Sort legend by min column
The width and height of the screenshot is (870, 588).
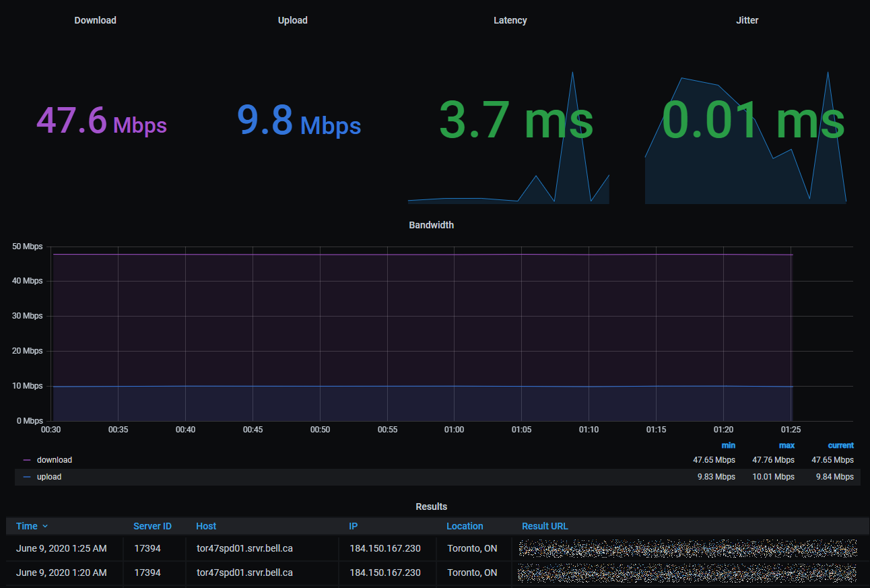click(728, 445)
